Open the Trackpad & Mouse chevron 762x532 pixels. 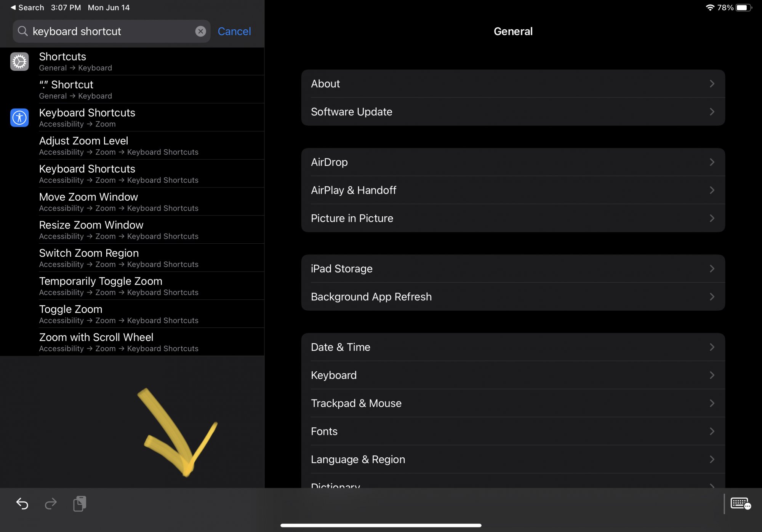[712, 403]
